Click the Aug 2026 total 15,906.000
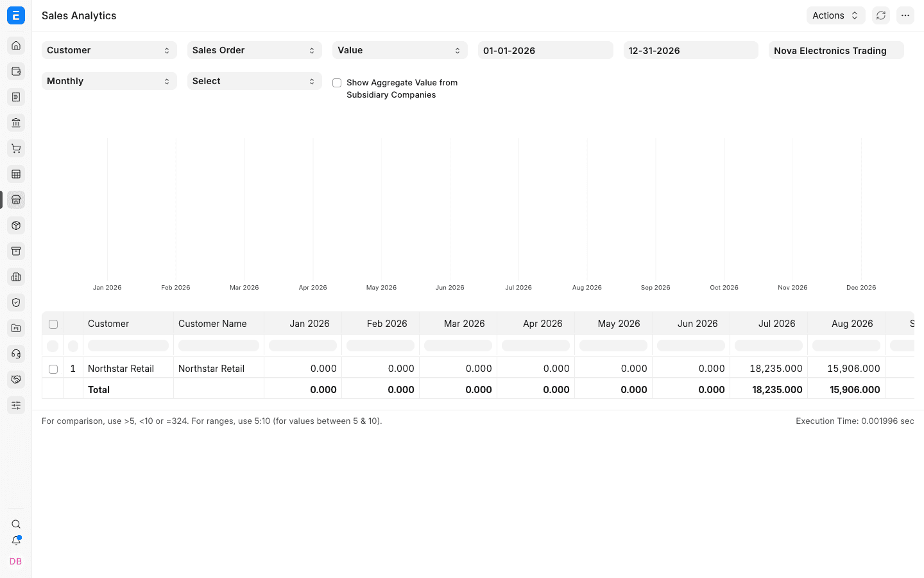 click(846, 389)
